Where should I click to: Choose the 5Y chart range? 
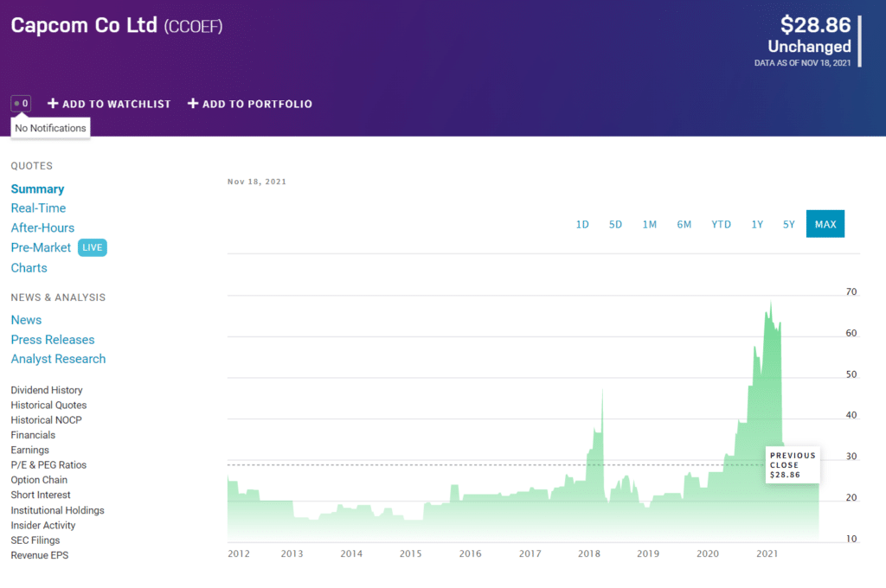coord(789,224)
